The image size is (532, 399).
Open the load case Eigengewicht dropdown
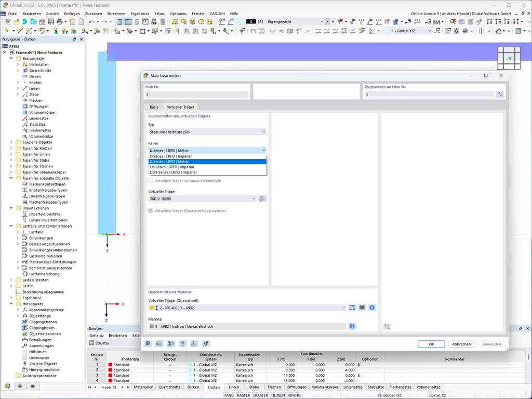(295, 21)
